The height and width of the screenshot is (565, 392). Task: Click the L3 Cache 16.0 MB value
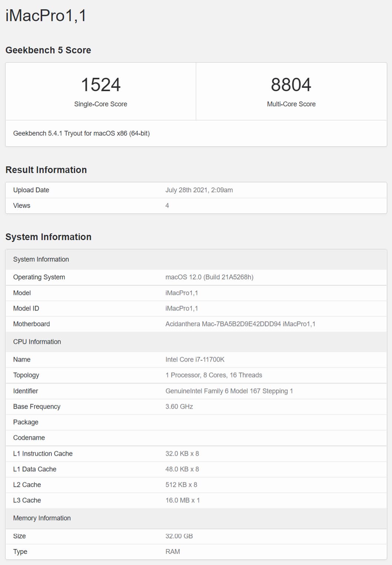(x=182, y=500)
